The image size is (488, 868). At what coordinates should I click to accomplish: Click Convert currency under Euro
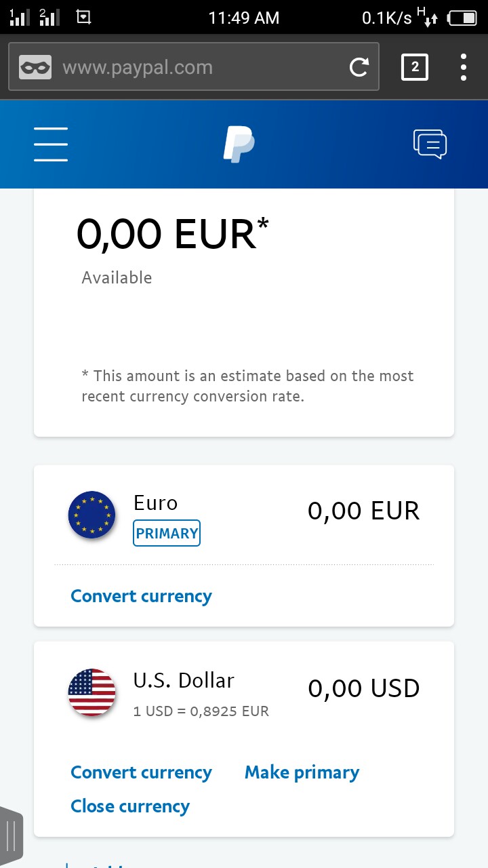141,596
